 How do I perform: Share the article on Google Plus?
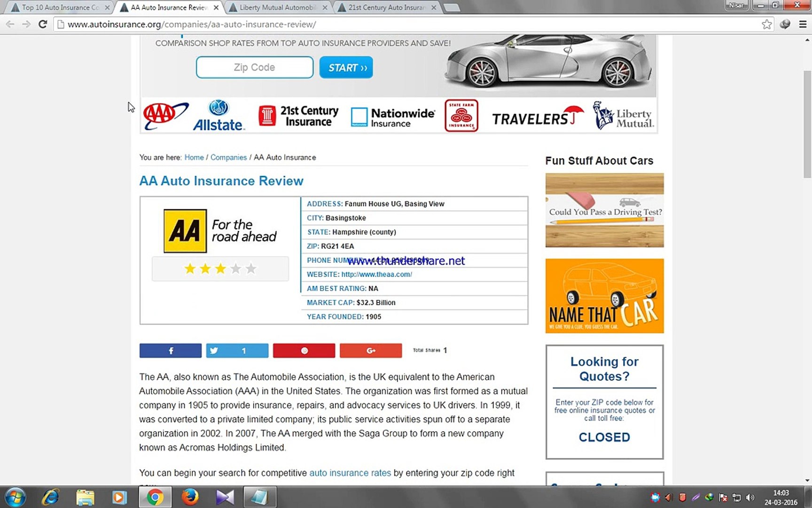coord(371,350)
